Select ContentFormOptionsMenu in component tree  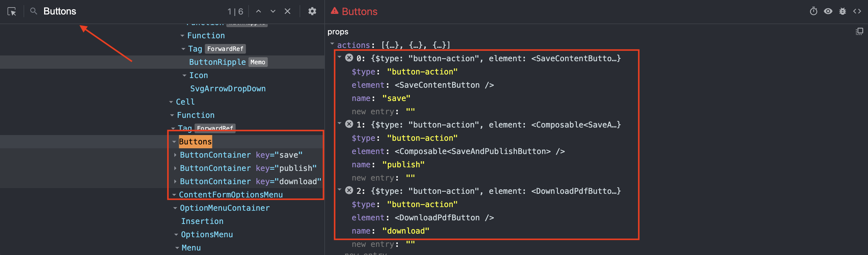pyautogui.click(x=230, y=195)
